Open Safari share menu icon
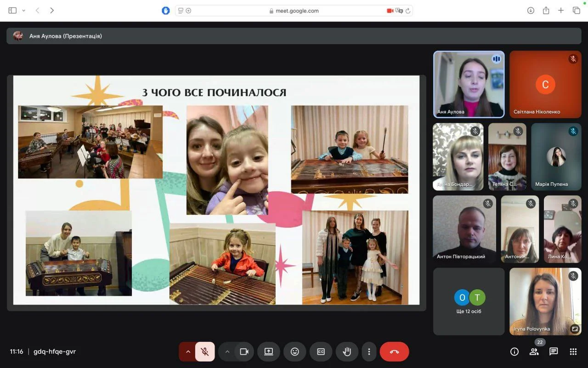This screenshot has width=588, height=368. pos(546,11)
